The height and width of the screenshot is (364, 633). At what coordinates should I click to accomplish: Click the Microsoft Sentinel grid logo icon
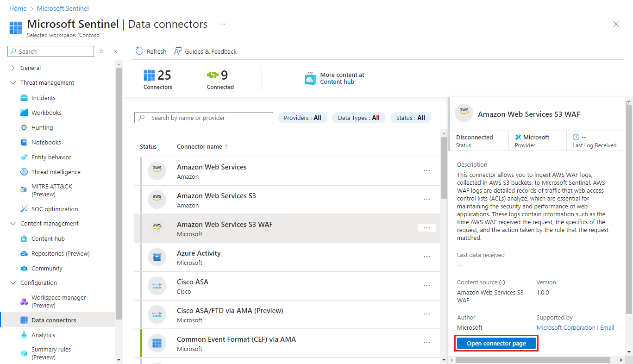coord(16,27)
